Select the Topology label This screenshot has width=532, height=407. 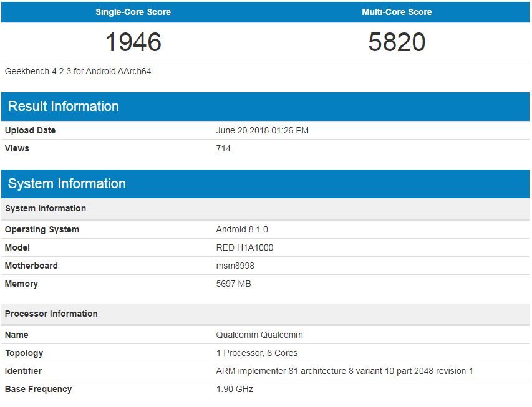point(24,353)
